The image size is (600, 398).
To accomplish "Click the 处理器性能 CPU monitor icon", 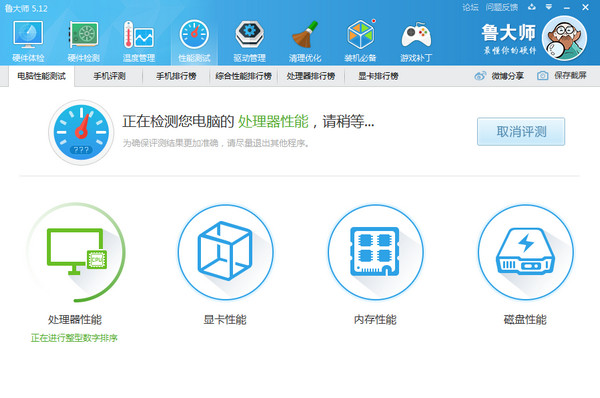I will pyautogui.click(x=76, y=252).
